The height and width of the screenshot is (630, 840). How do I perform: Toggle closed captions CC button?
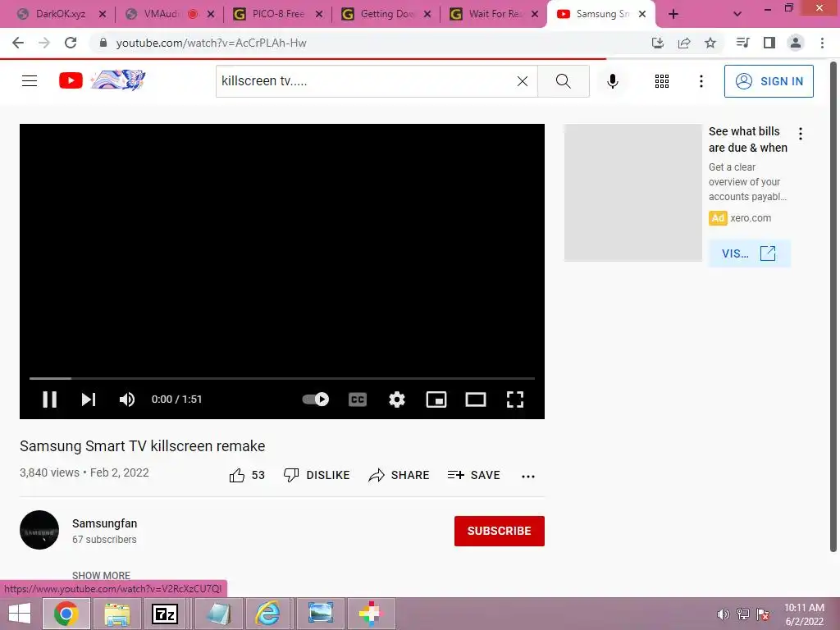point(358,399)
